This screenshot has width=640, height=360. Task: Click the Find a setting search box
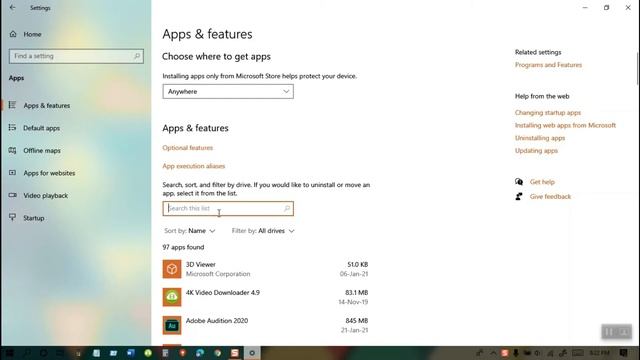tap(76, 56)
